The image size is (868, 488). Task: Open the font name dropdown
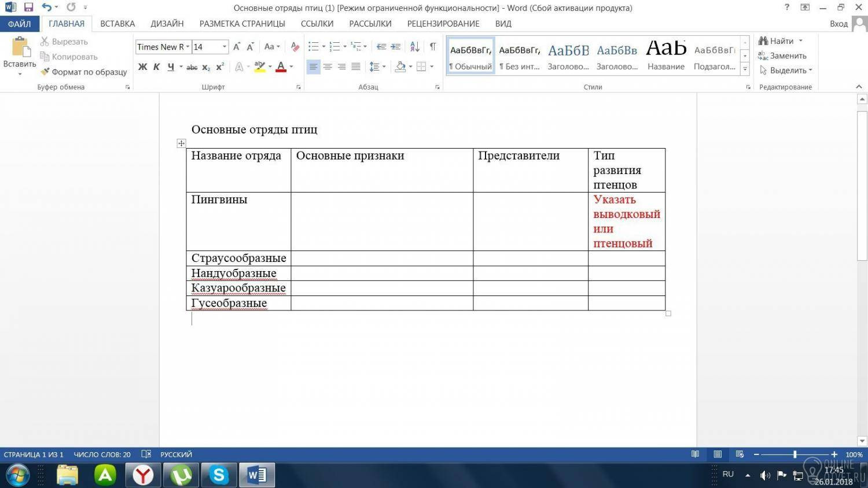(x=187, y=47)
